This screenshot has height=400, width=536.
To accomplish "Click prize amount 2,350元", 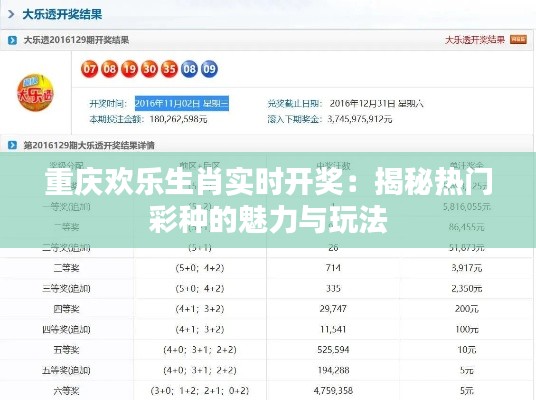I will [x=466, y=288].
